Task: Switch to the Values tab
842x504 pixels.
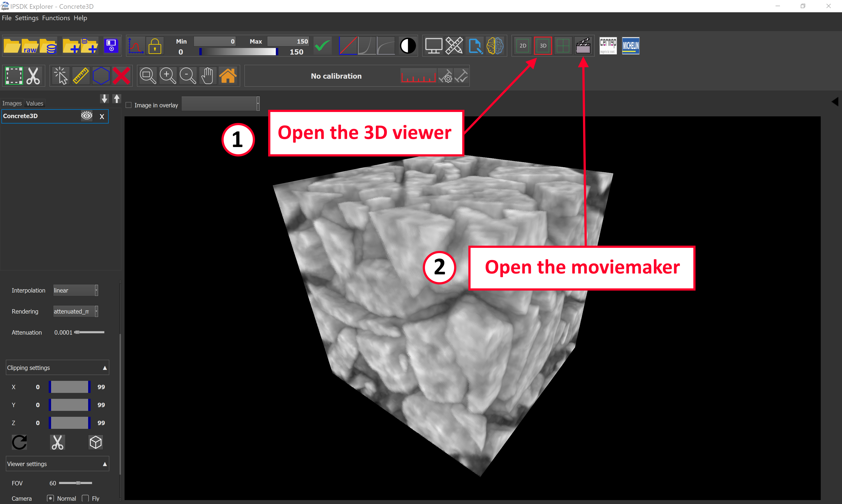Action: [x=35, y=104]
